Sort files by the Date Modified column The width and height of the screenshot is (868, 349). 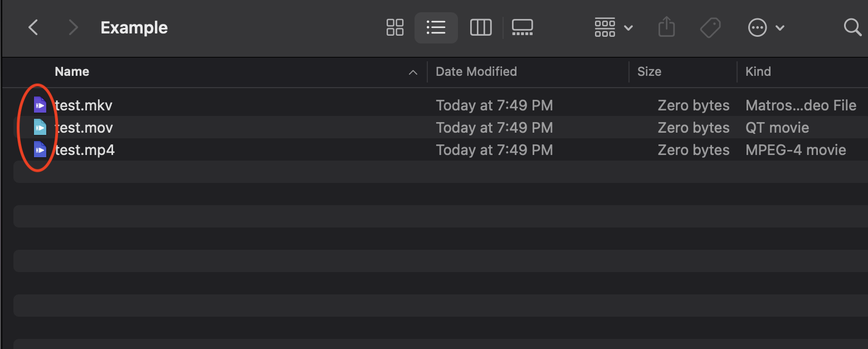(476, 71)
